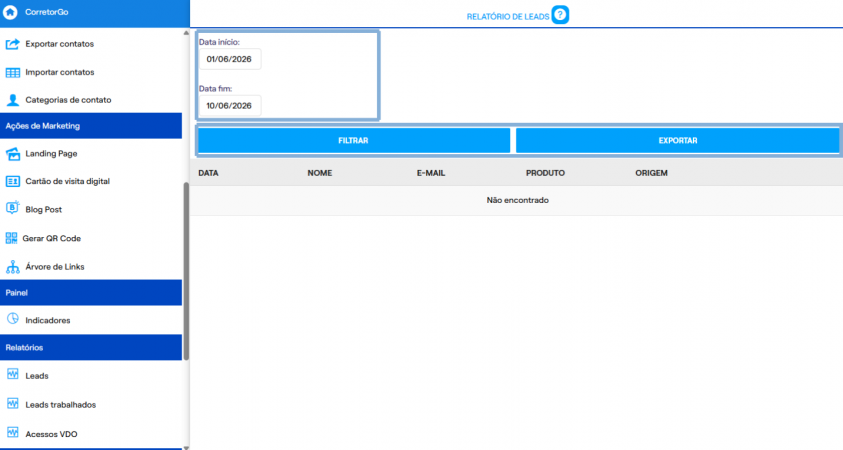Click the FILTRAR button
The height and width of the screenshot is (450, 843).
click(353, 140)
